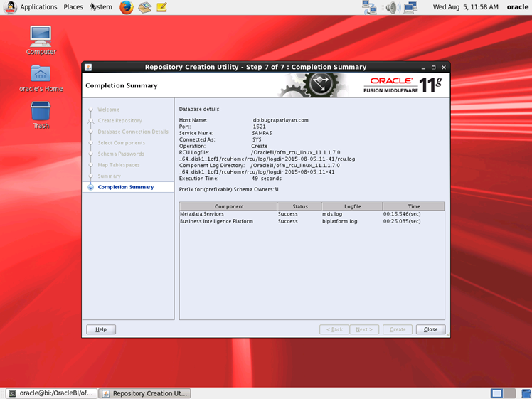Open the GNOME foot Applications icon
Viewport: 532px width, 399px height.
tap(10, 7)
